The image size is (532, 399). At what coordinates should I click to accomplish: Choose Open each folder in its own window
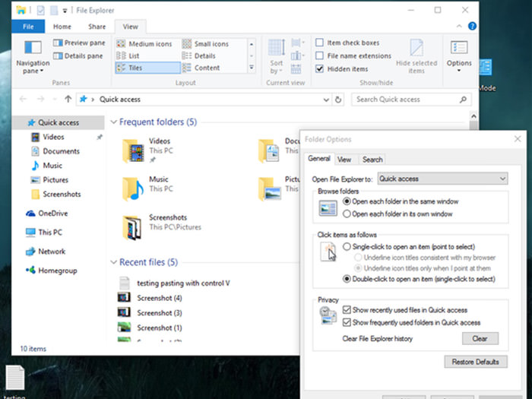pyautogui.click(x=347, y=214)
